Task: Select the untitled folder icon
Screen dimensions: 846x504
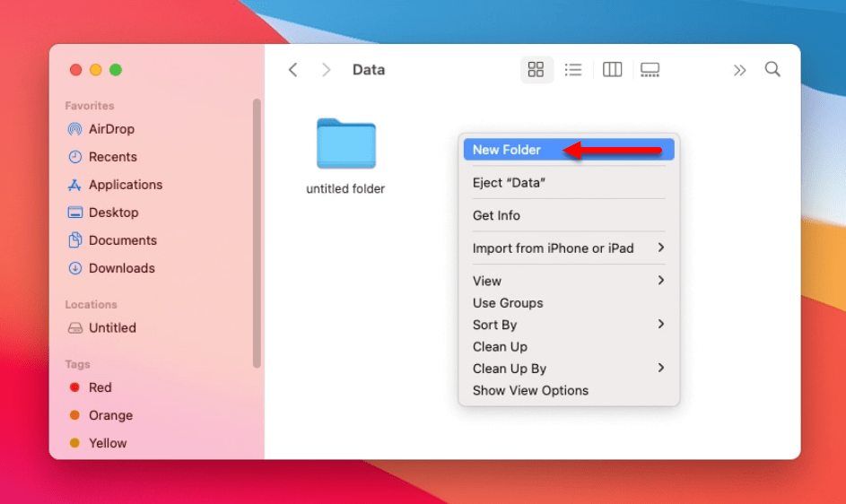Action: (x=345, y=143)
